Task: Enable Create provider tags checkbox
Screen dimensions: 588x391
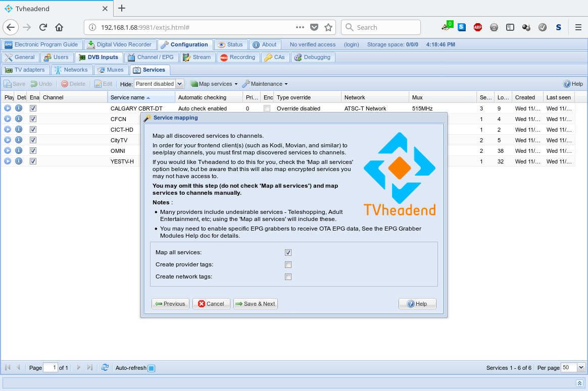Action: click(288, 264)
